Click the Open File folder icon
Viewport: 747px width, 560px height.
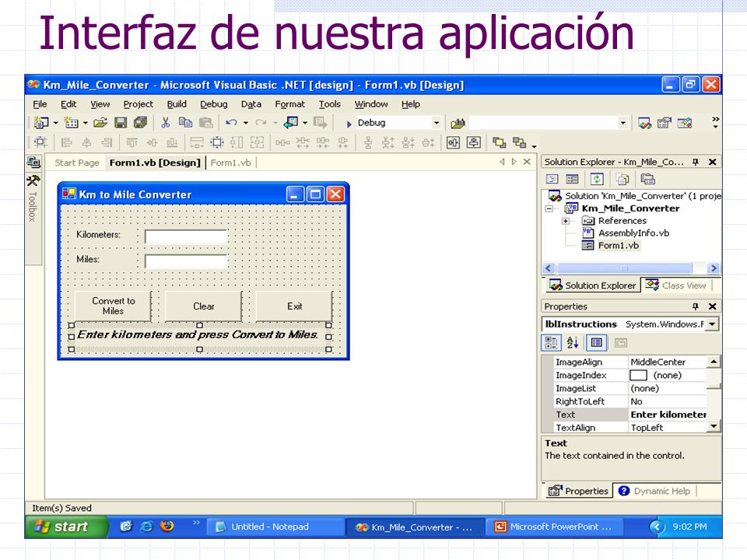tap(100, 123)
